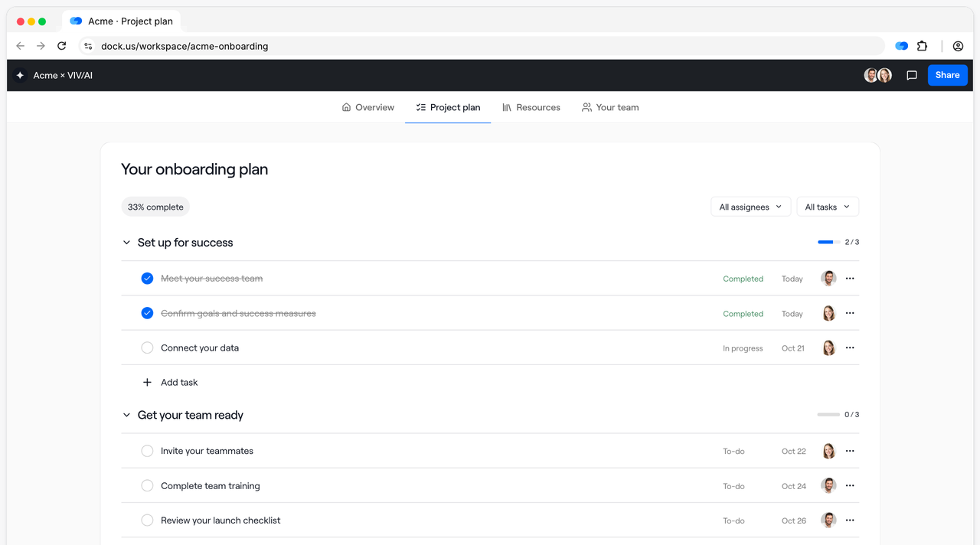The width and height of the screenshot is (980, 545).
Task: Check off Review your launch checklist
Action: click(x=147, y=520)
